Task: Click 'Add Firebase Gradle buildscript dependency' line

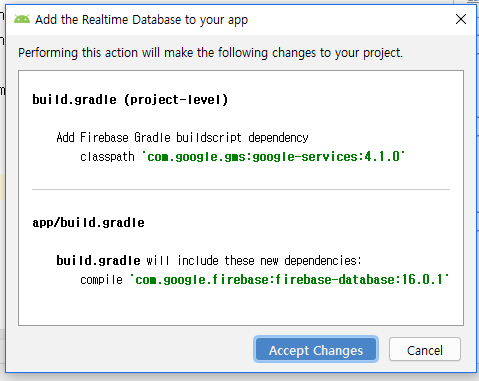Action: [182, 137]
